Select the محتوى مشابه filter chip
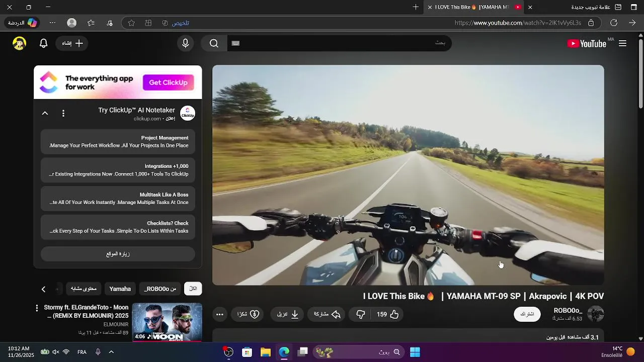Image resolution: width=644 pixels, height=362 pixels. pyautogui.click(x=84, y=289)
